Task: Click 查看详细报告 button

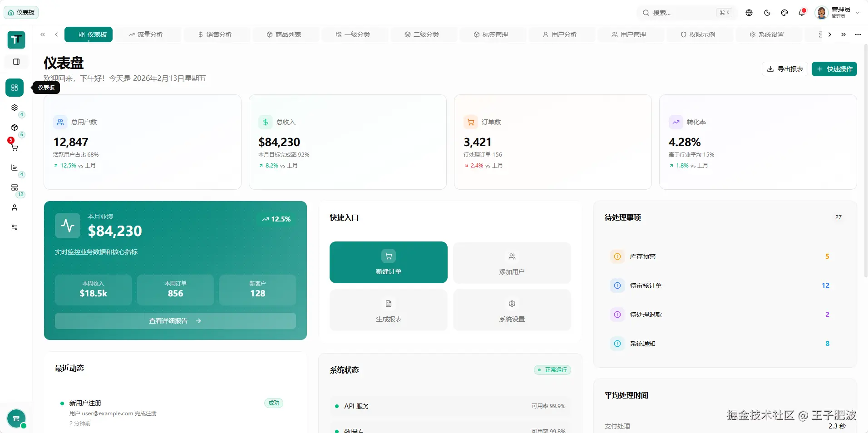Action: point(175,321)
